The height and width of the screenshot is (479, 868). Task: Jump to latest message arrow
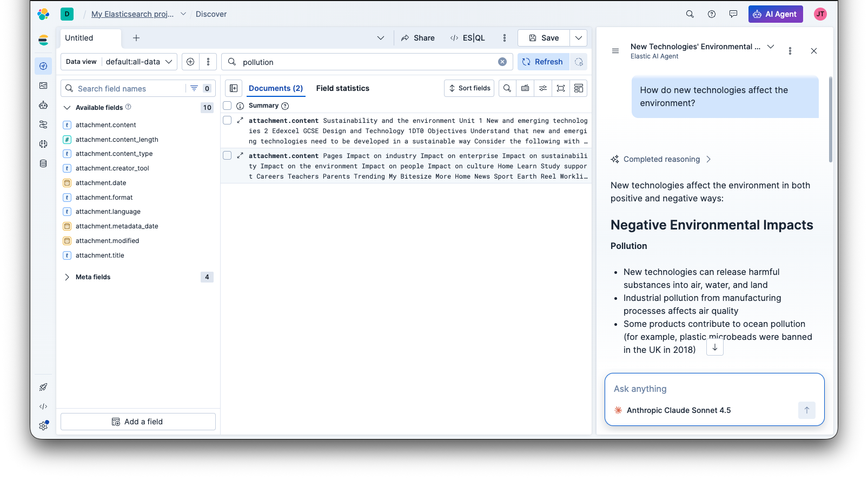pyautogui.click(x=715, y=347)
